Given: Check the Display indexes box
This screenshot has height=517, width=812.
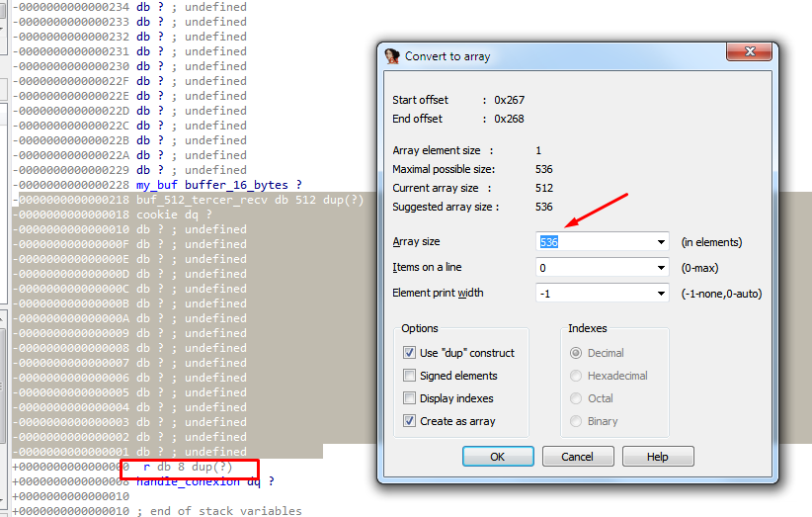Looking at the screenshot, I should (x=410, y=398).
